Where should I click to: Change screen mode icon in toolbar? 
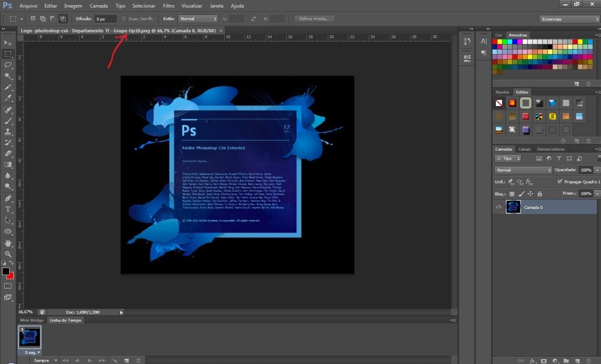point(8,298)
